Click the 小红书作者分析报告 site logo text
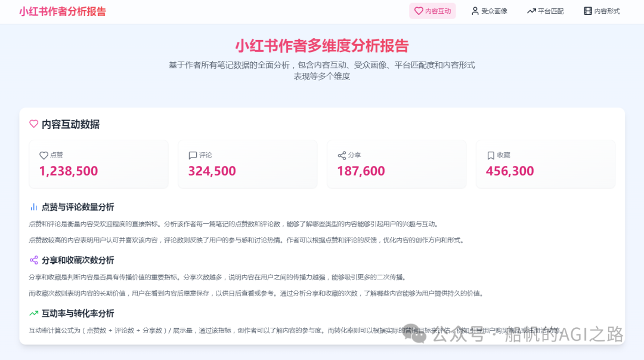Screen dimensions: 644x360 (x=63, y=11)
